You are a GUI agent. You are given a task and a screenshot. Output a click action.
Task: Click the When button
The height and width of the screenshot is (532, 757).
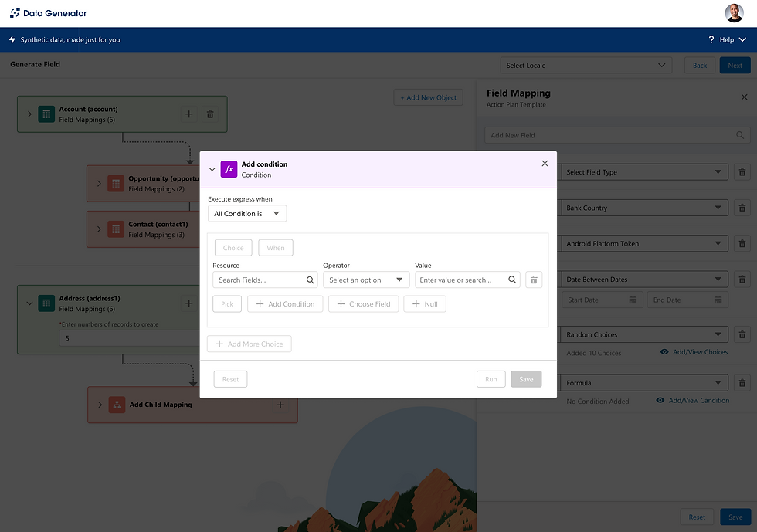[x=276, y=248]
